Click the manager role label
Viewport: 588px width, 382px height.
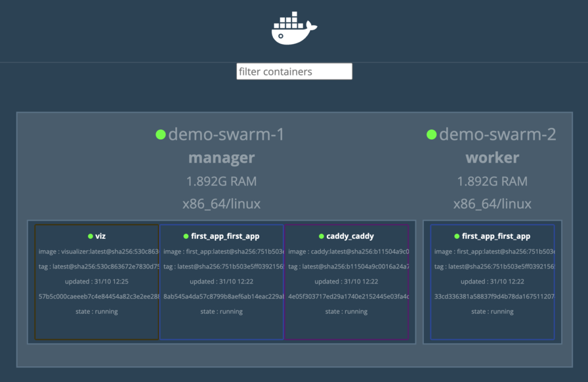pos(221,158)
